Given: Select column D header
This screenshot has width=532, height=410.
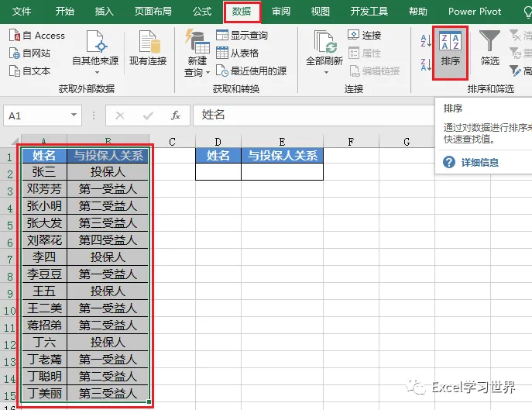Looking at the screenshot, I should click(218, 141).
